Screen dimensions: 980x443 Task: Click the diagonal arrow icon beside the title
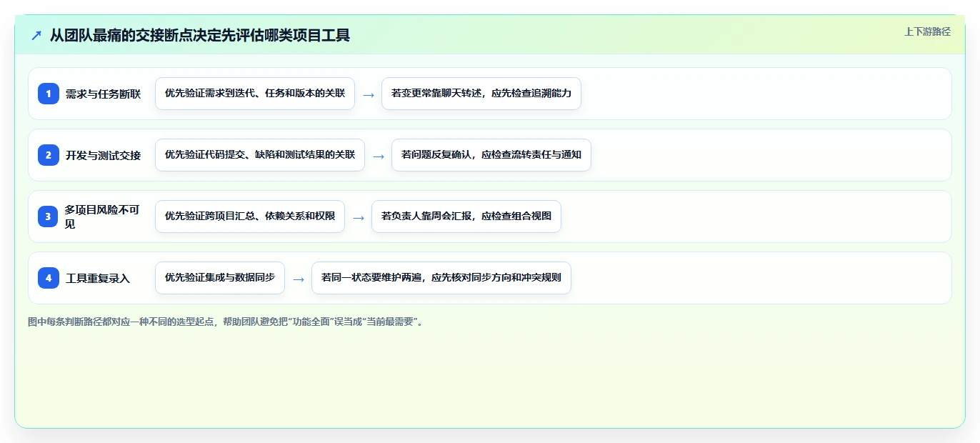pos(36,36)
